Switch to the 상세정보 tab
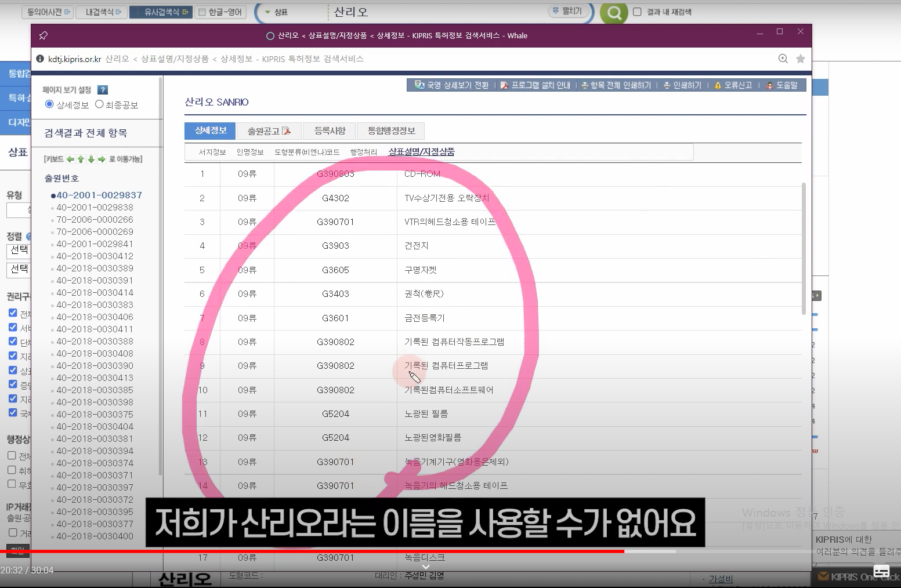This screenshot has width=901, height=588. pyautogui.click(x=211, y=130)
